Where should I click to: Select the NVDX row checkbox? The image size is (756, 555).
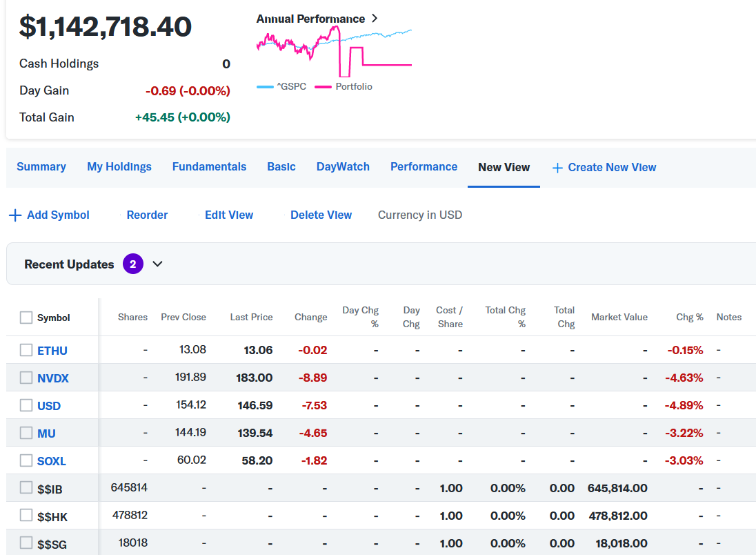tap(26, 378)
